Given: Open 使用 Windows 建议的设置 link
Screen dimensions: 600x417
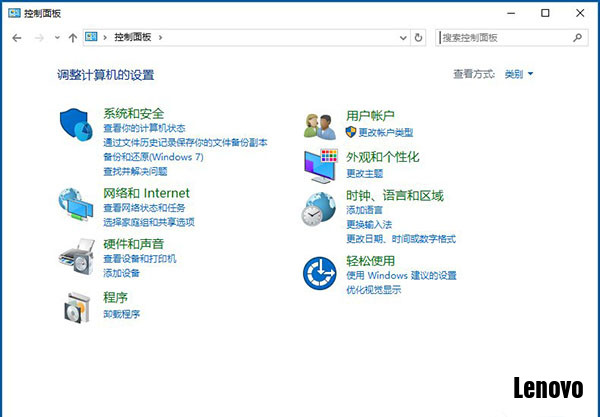Looking at the screenshot, I should (x=401, y=275).
